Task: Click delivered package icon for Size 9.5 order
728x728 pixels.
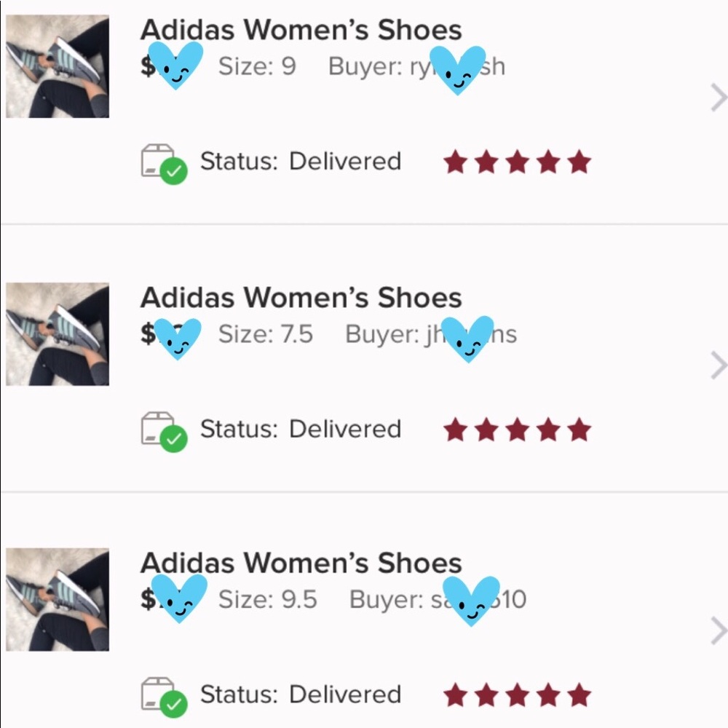Action: 164,697
